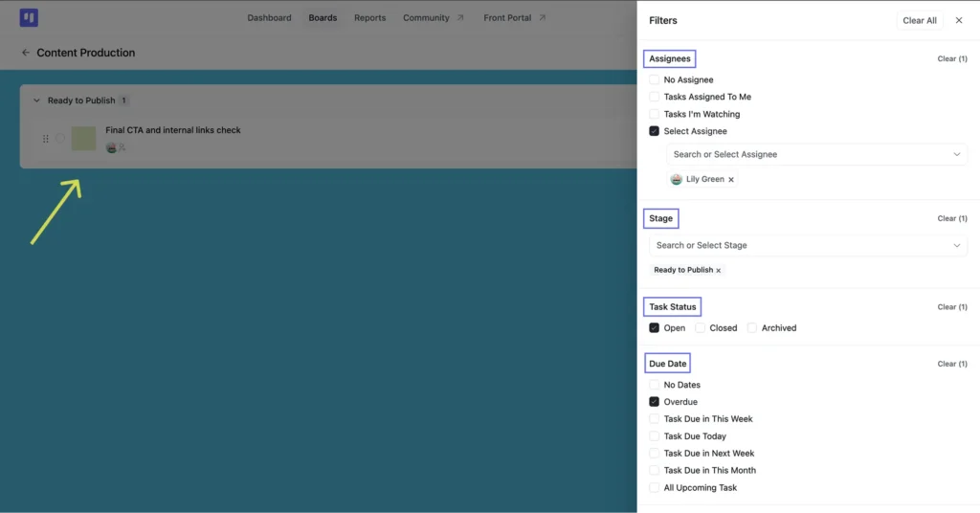Close the Filters panel
The image size is (980, 513).
click(x=959, y=21)
